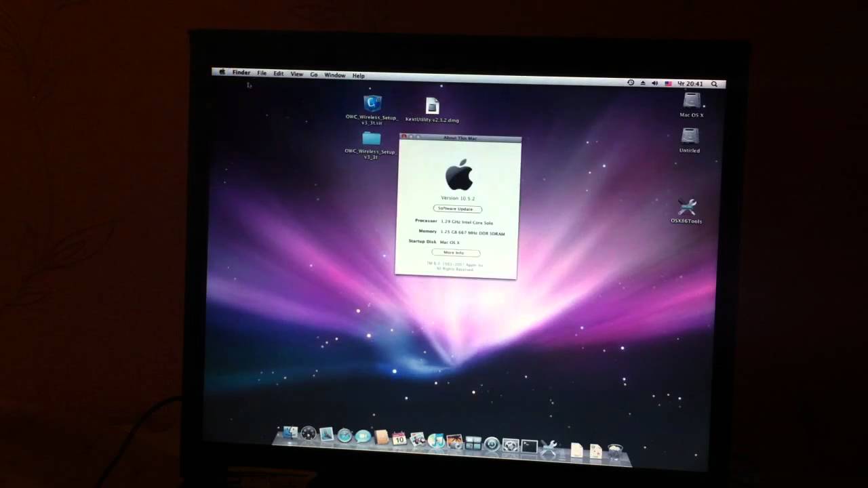
Task: Open the Mail stamp icon in Dock
Action: point(326,434)
